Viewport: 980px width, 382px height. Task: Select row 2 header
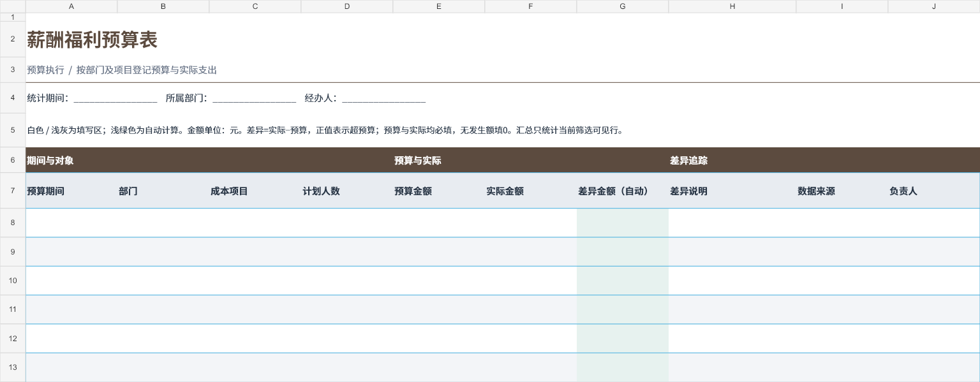[13, 40]
